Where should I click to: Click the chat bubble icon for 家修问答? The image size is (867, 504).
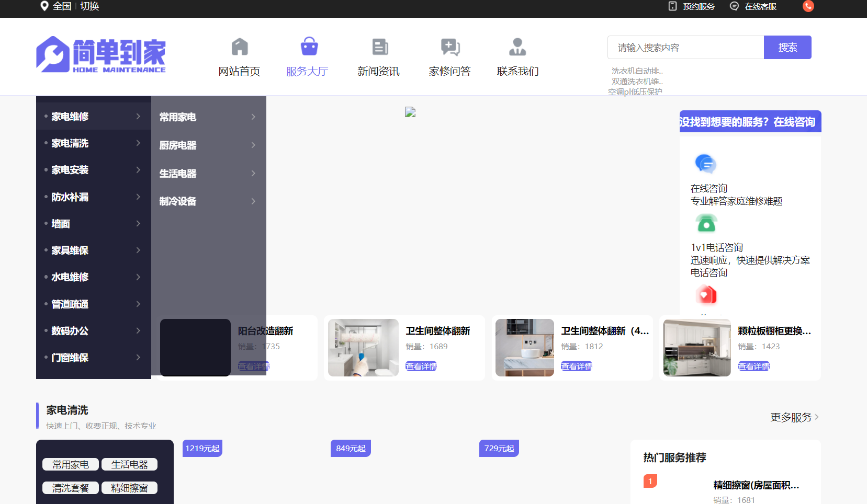(x=450, y=47)
